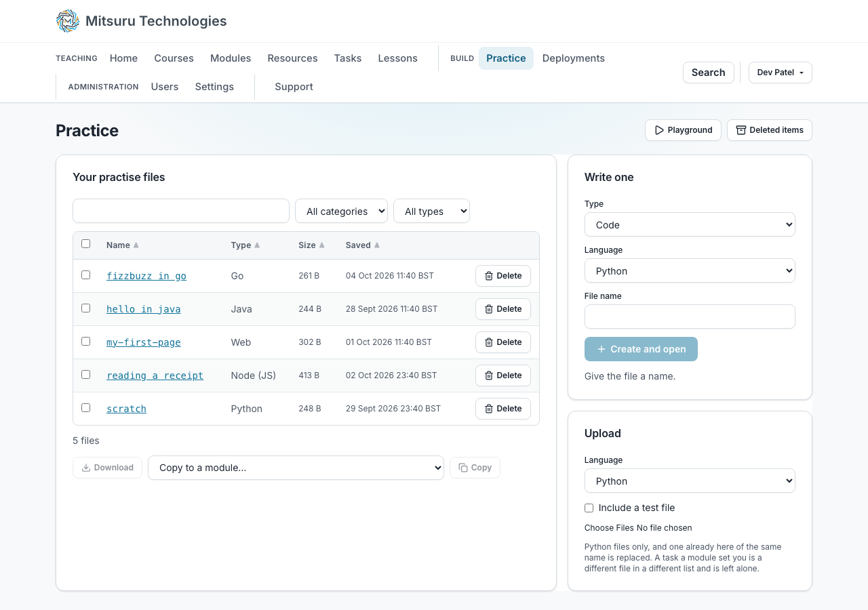The height and width of the screenshot is (610, 868).
Task: Click the copy icon next to module dropdown
Action: (x=462, y=468)
